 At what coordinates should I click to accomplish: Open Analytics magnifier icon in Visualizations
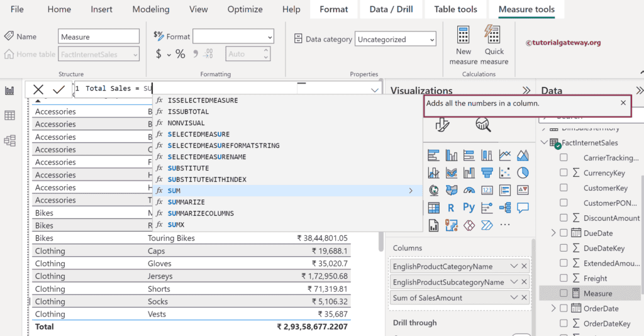(483, 124)
